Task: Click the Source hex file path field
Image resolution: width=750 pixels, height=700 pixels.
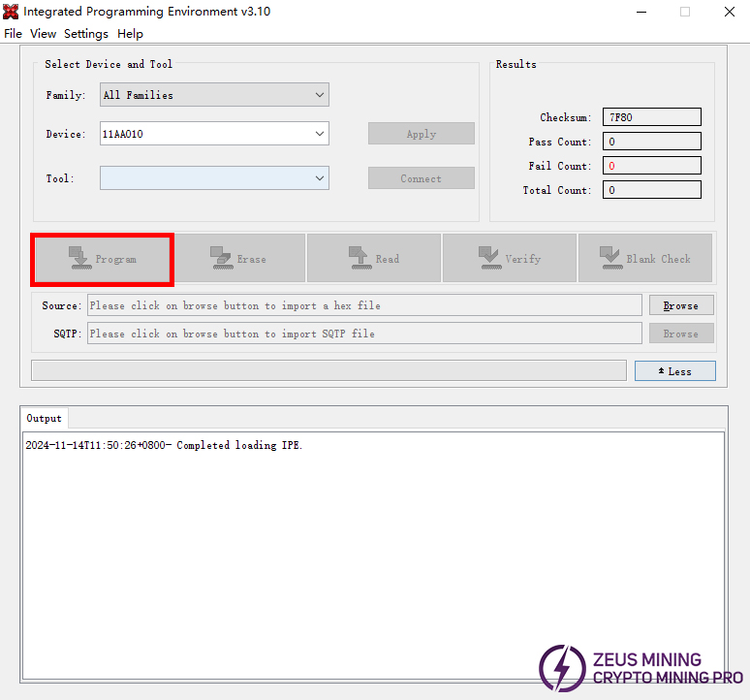Action: [364, 305]
